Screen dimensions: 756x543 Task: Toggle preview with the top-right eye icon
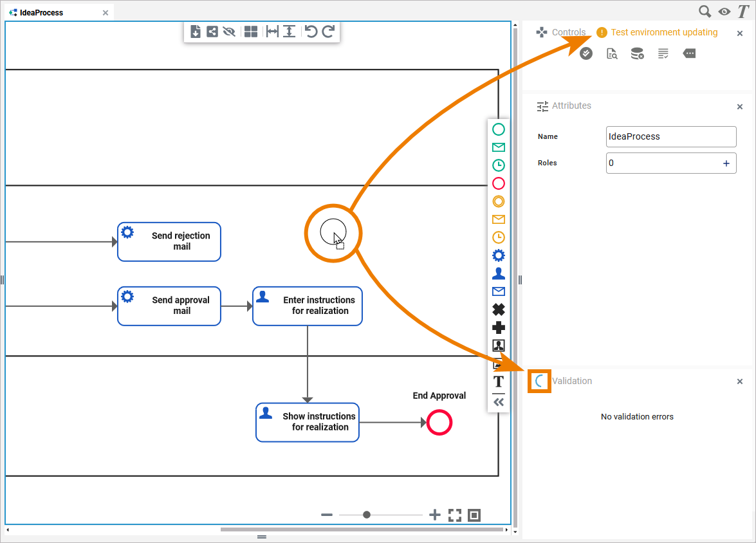tap(724, 11)
